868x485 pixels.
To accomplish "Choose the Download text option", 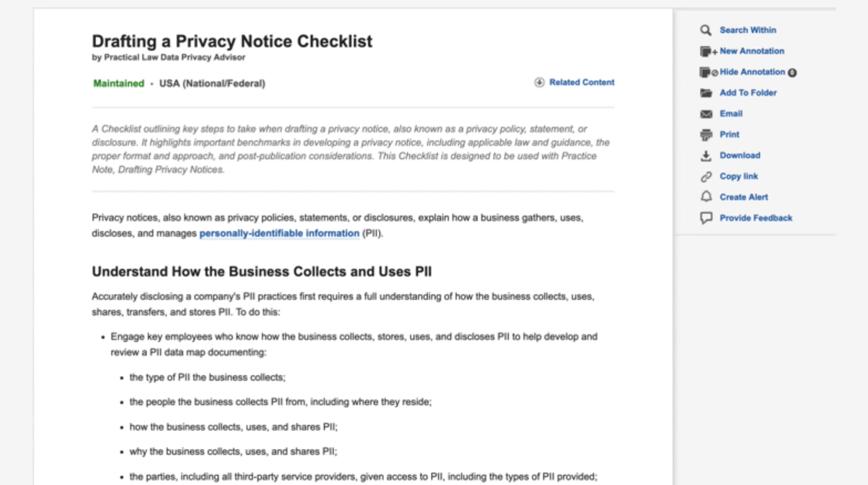I will pos(740,156).
